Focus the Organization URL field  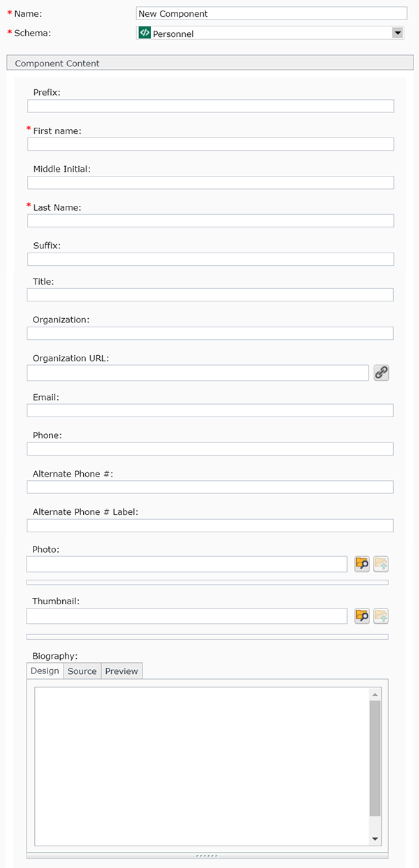point(198,373)
